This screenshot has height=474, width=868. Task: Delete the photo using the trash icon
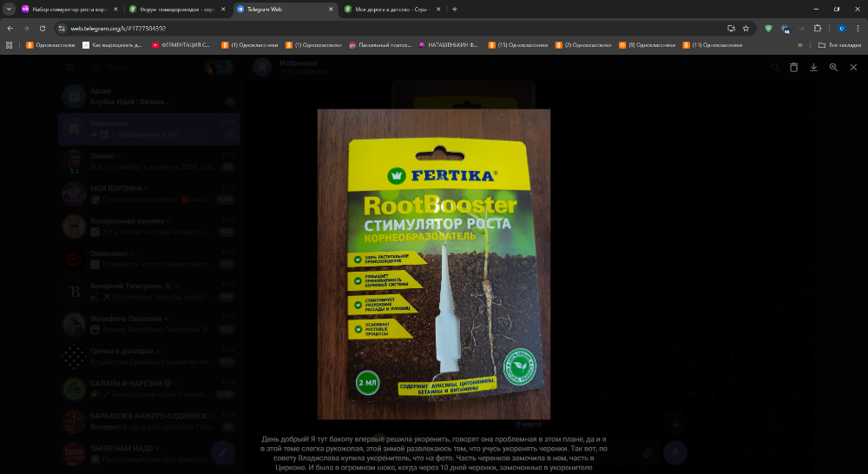(x=793, y=68)
